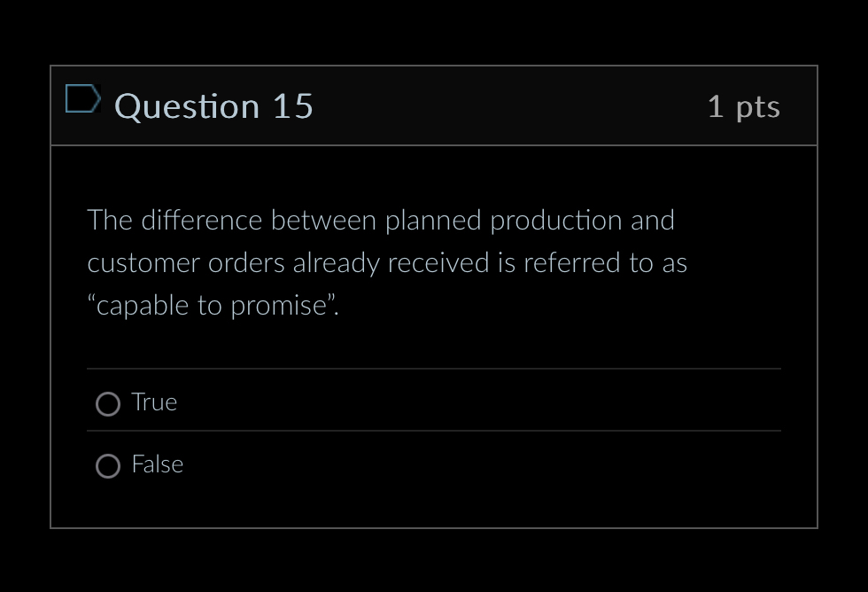Click the Question 15 header title
The width and height of the screenshot is (868, 592).
(213, 106)
